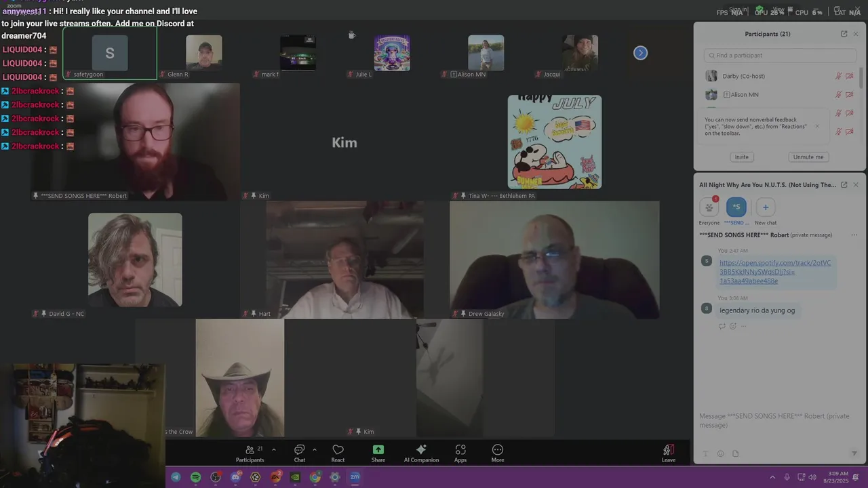868x488 pixels.
Task: Expand the Chat options caret
Action: 315,449
